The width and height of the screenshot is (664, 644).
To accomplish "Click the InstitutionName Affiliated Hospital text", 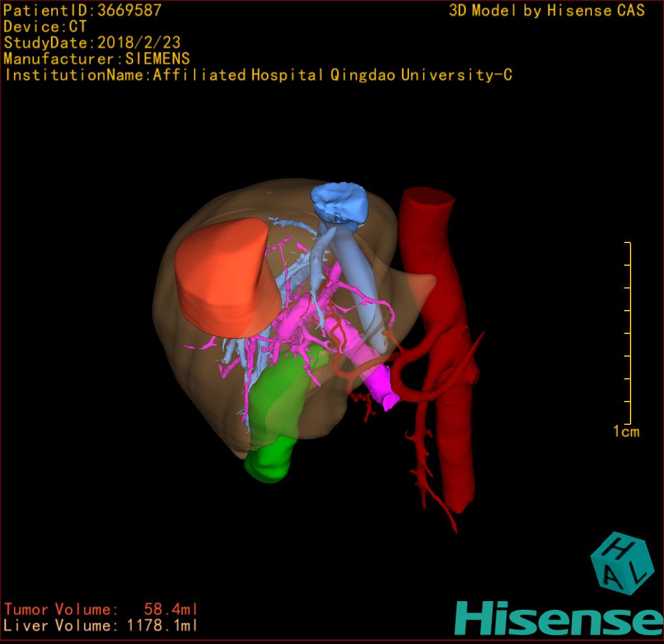I will [x=258, y=75].
